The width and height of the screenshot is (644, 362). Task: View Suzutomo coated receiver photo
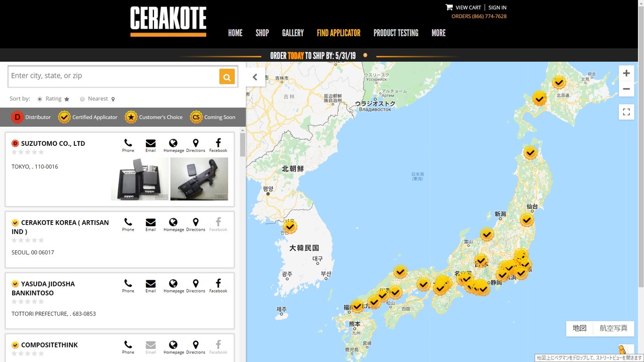click(199, 179)
